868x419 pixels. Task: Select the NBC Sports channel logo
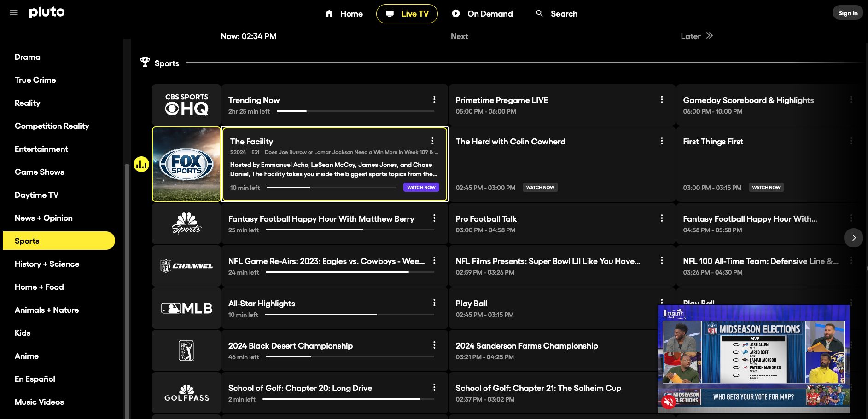pos(186,224)
